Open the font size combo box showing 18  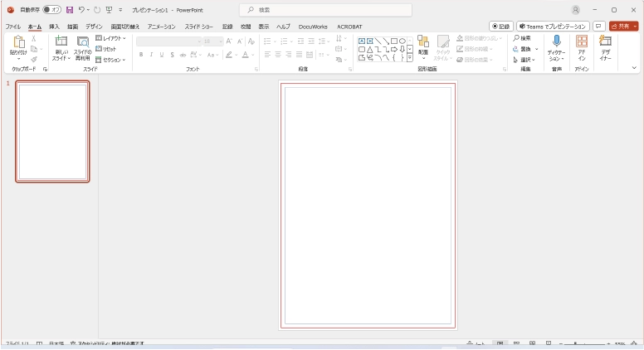[x=212, y=41]
